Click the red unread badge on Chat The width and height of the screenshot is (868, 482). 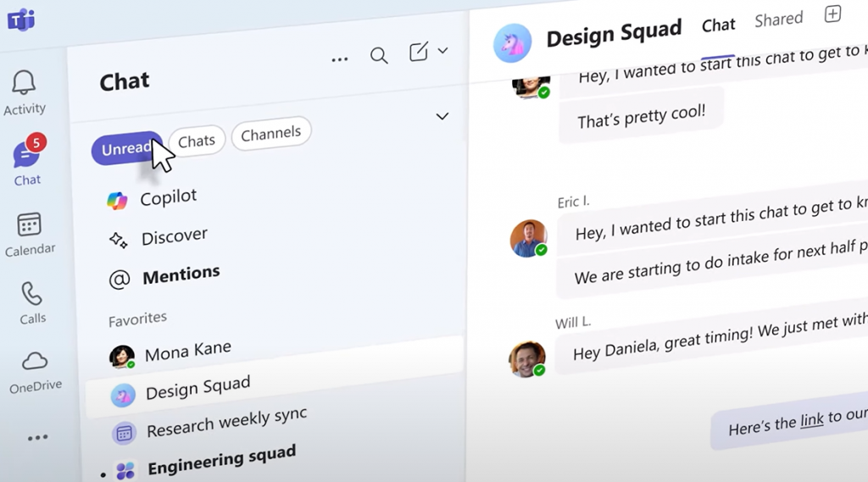[x=36, y=143]
